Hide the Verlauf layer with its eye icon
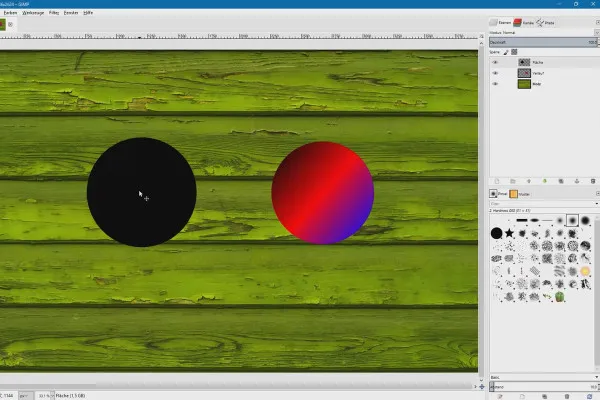Viewport: 600px width, 400px height. (495, 73)
